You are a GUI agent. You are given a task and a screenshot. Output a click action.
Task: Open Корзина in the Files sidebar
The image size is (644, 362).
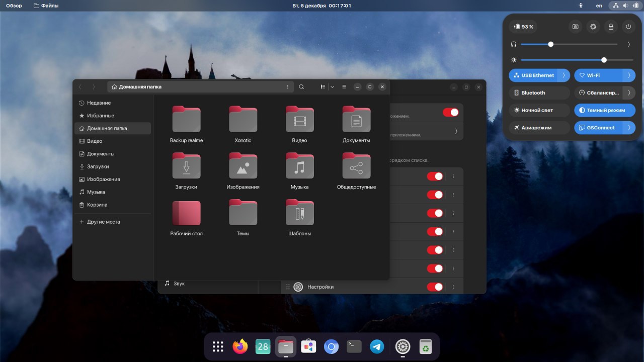97,205
